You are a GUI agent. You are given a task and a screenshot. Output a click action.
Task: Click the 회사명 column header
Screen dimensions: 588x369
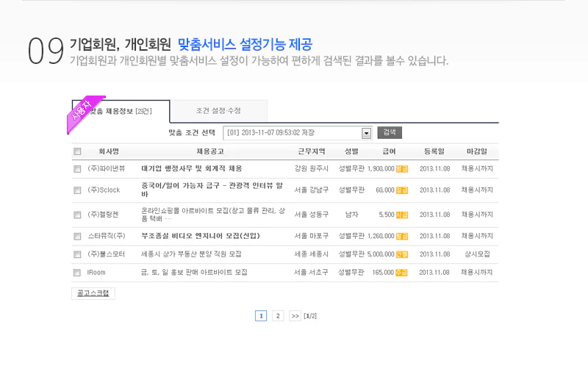click(x=109, y=151)
